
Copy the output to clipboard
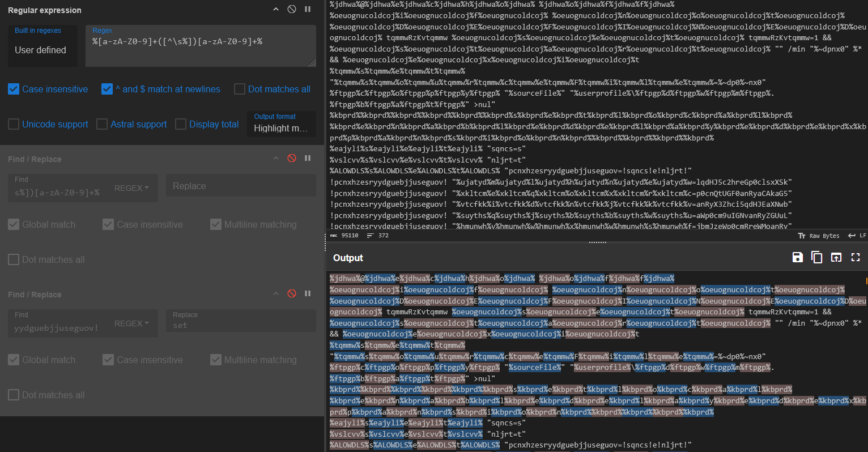816,257
